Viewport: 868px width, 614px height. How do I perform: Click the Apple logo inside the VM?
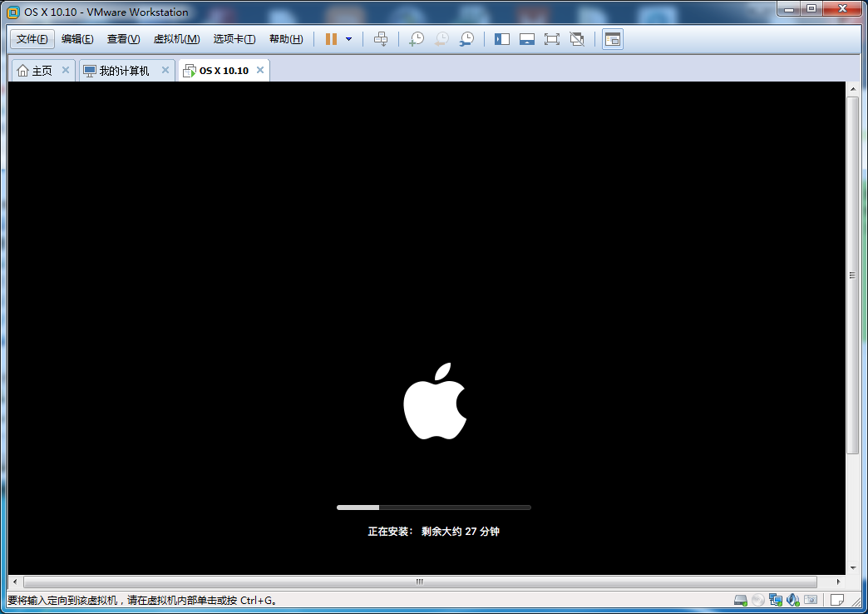435,401
